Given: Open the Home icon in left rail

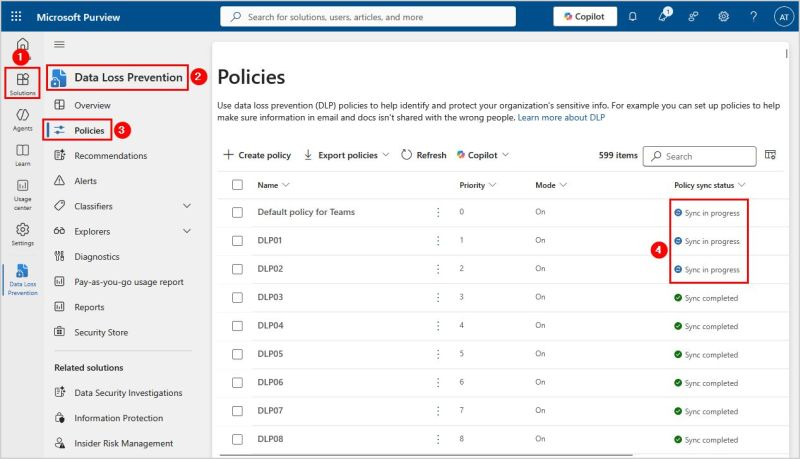Looking at the screenshot, I should tap(22, 44).
